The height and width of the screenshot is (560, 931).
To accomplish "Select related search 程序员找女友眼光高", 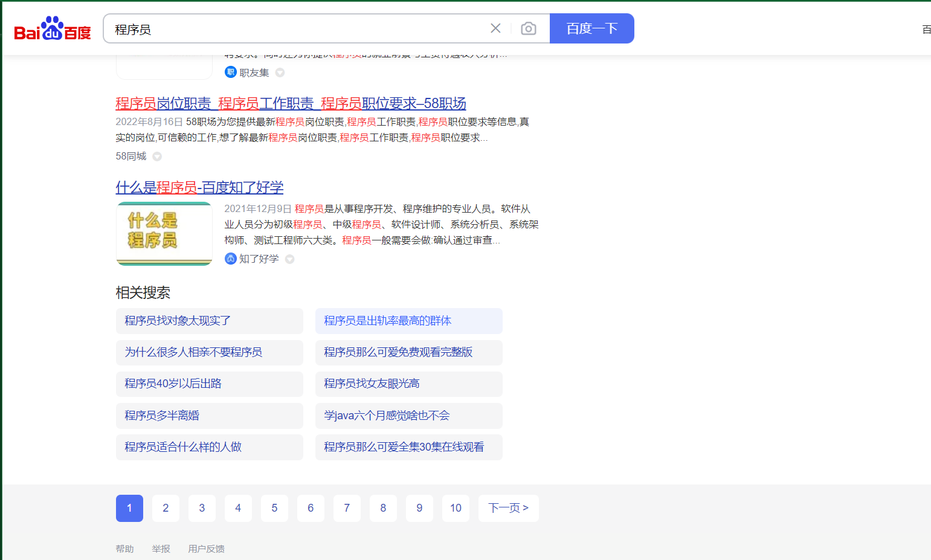I will tap(409, 384).
